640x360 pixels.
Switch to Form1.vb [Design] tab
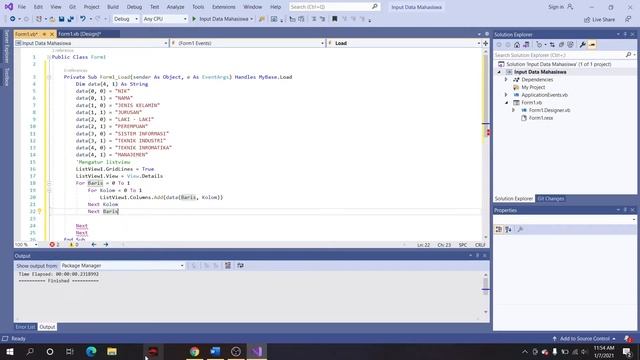tap(79, 34)
